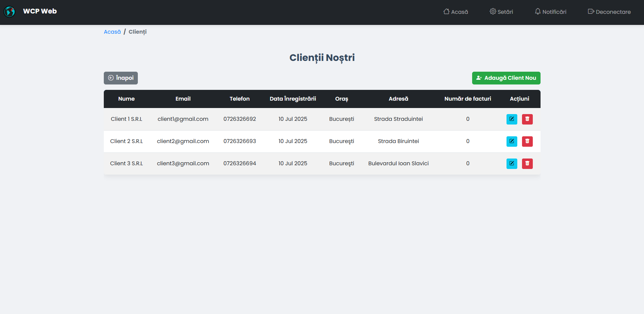Log out using Deconectare
Screen dimensions: 644x314
[609, 12]
